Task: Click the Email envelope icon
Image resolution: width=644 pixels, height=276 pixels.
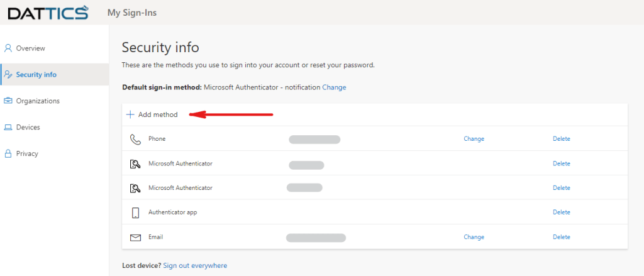Action: 135,238
